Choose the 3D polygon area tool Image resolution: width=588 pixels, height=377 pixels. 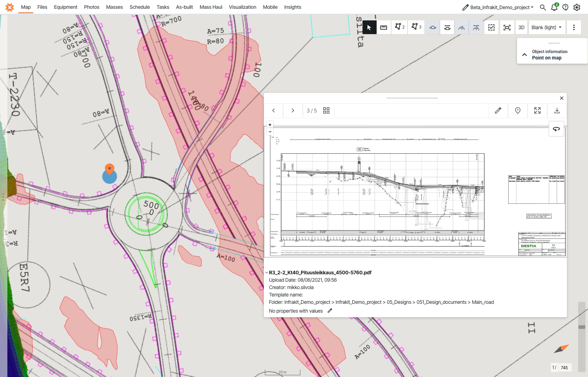tap(416, 27)
